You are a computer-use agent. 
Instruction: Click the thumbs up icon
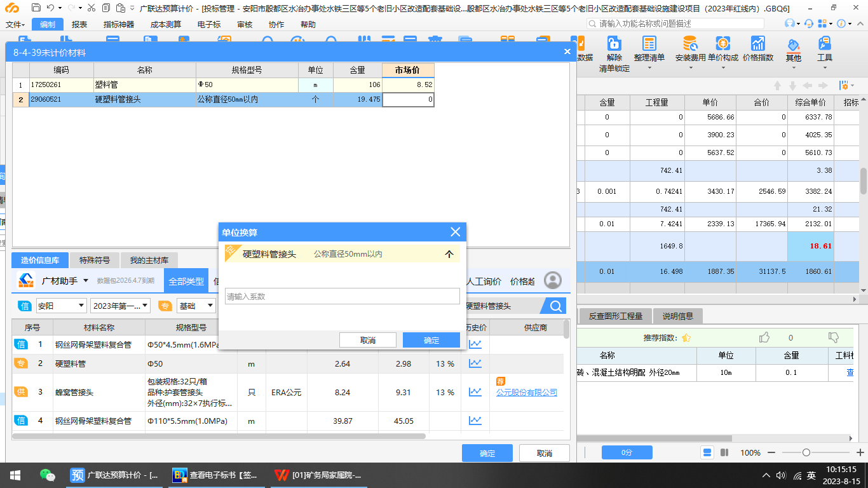tap(765, 337)
